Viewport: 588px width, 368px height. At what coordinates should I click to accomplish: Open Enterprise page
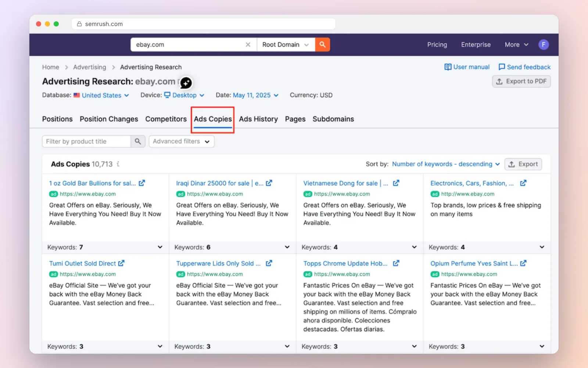pos(476,45)
